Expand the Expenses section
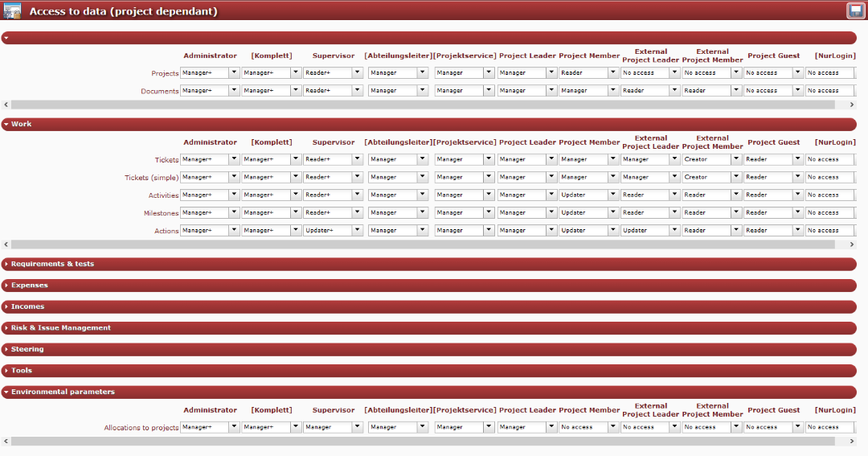This screenshot has height=456, width=868. [x=29, y=286]
